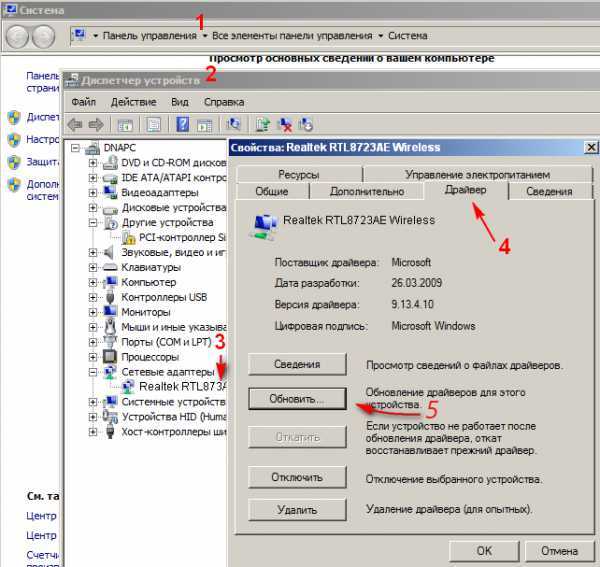Click the Отмена button

[559, 551]
